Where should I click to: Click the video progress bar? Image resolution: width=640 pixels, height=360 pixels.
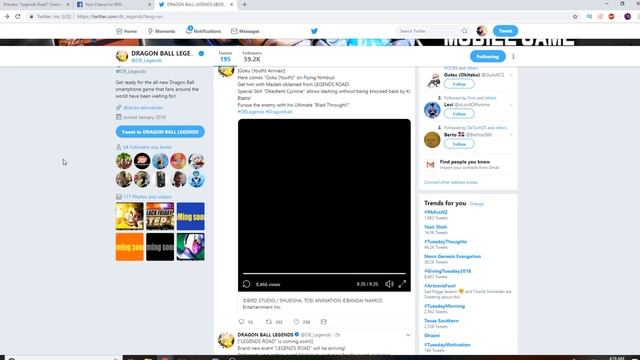click(x=324, y=273)
